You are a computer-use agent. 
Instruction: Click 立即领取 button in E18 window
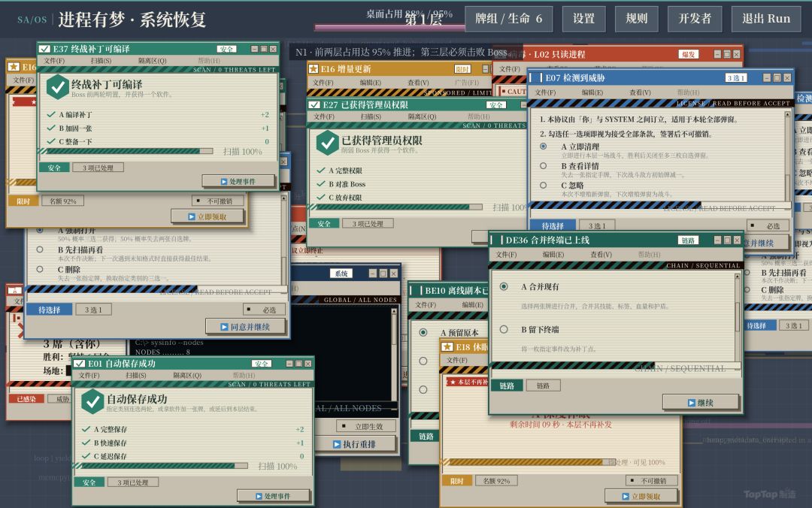tap(641, 496)
